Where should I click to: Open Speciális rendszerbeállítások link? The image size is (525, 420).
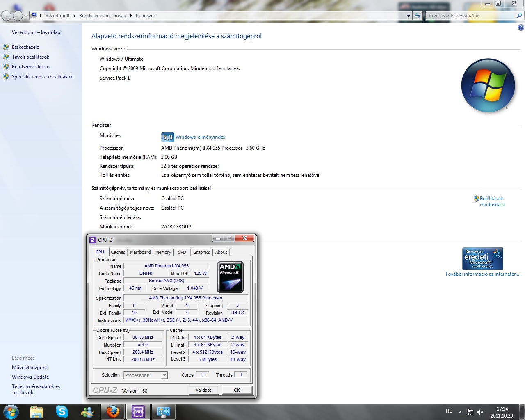pos(42,77)
